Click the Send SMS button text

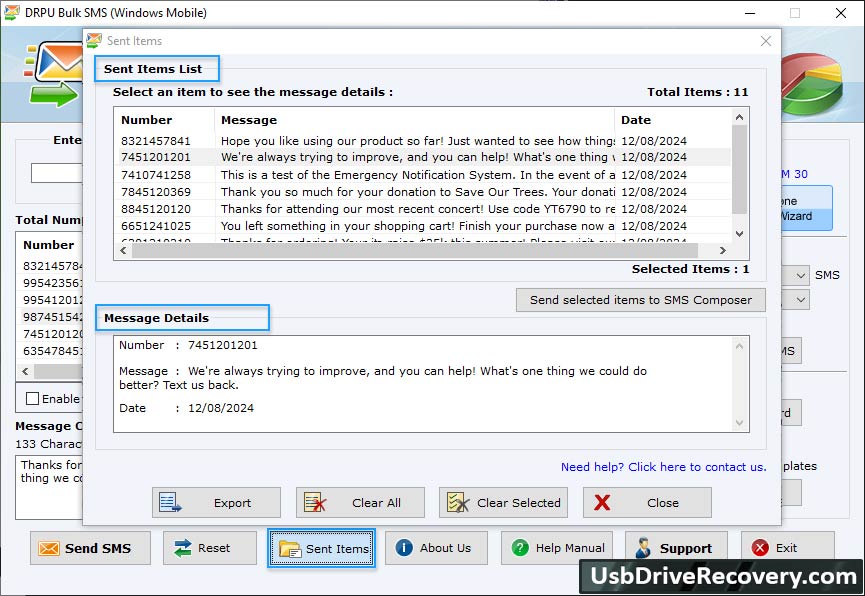point(98,549)
